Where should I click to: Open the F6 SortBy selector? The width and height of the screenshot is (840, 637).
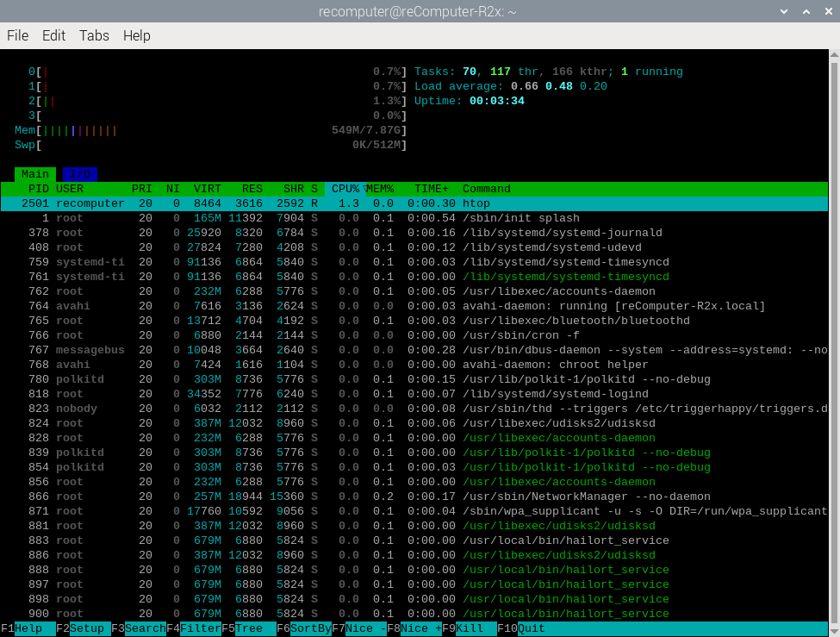310,628
